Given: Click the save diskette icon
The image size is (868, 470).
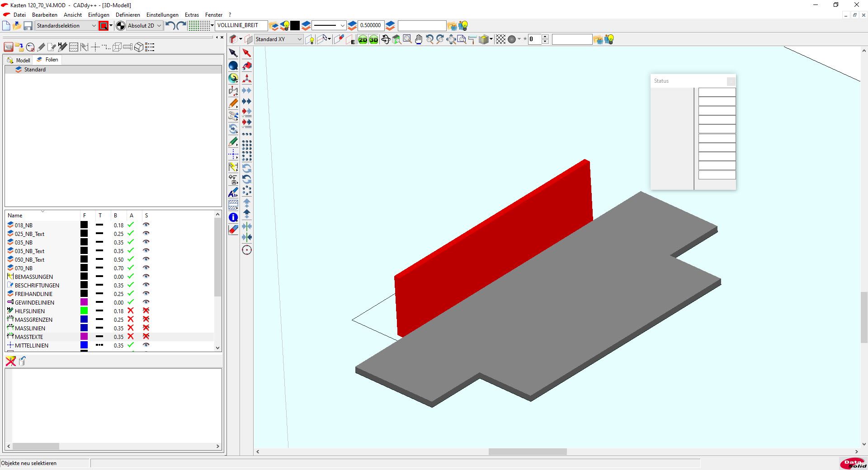Looking at the screenshot, I should click(x=28, y=26).
